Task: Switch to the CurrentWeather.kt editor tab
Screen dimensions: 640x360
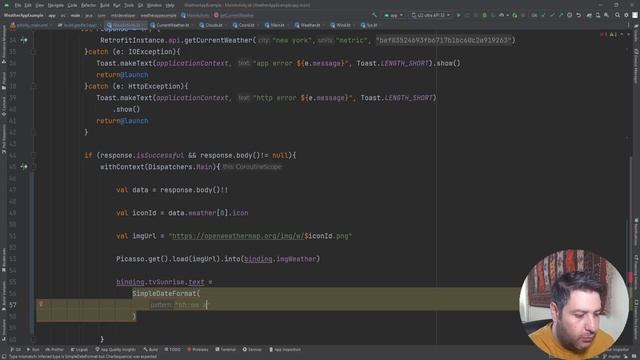Action: [170, 25]
